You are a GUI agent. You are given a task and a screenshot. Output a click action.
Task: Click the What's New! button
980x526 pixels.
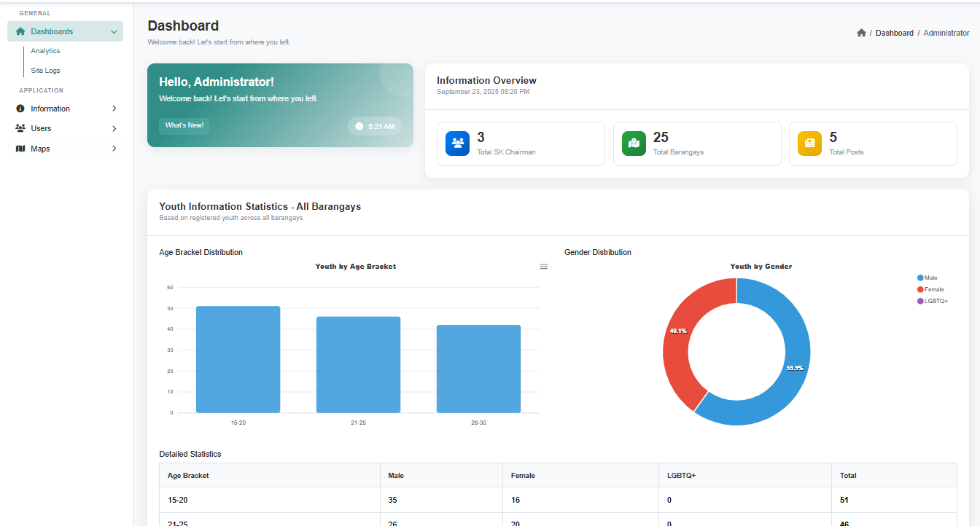click(184, 125)
